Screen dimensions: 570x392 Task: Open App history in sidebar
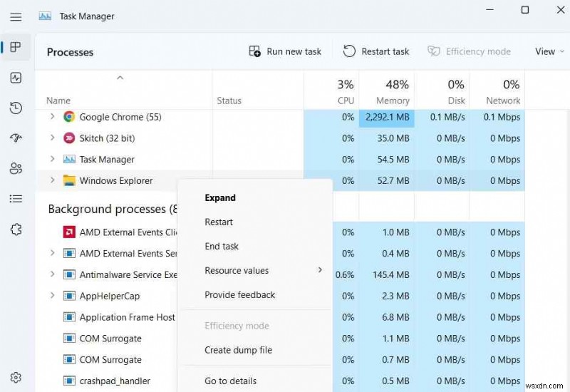tap(16, 108)
